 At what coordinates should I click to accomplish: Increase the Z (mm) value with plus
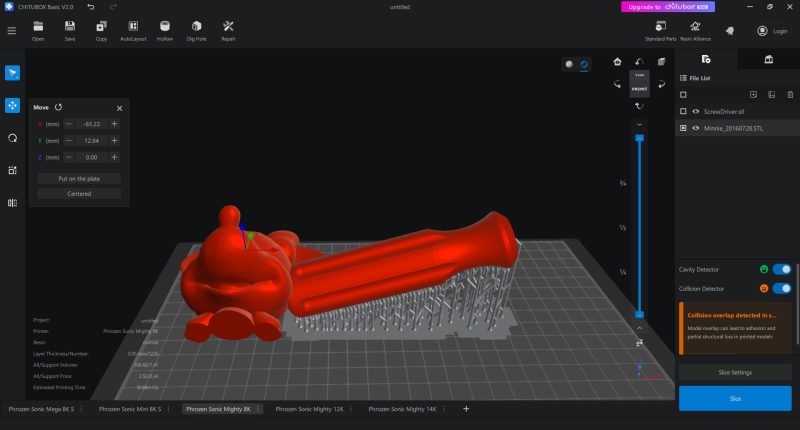pyautogui.click(x=114, y=157)
